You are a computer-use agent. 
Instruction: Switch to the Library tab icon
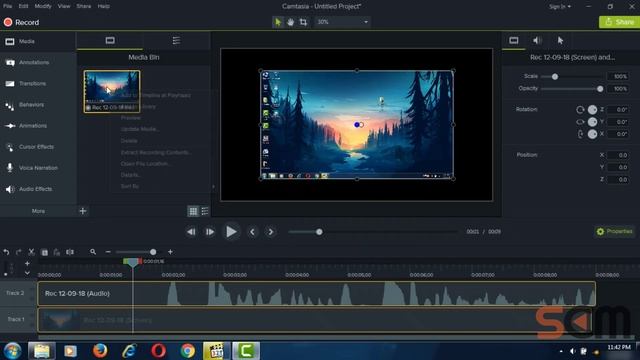(176, 40)
